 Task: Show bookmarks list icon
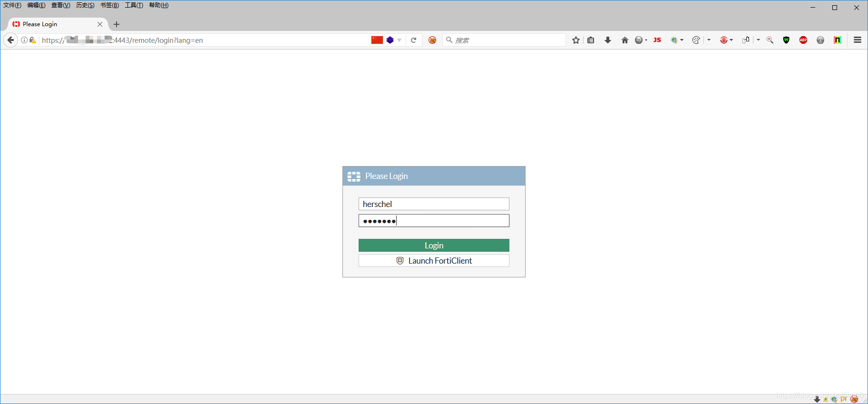point(591,40)
